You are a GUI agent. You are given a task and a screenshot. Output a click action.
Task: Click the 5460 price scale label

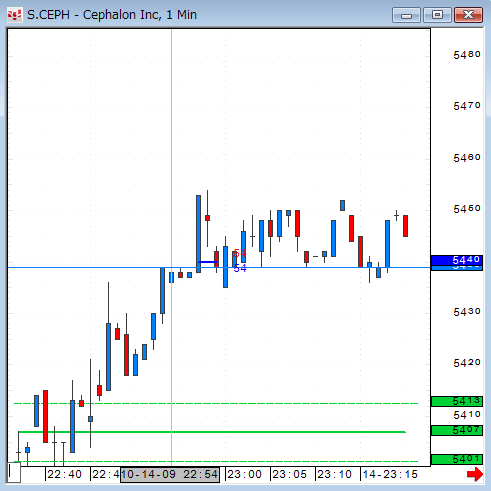click(x=467, y=157)
